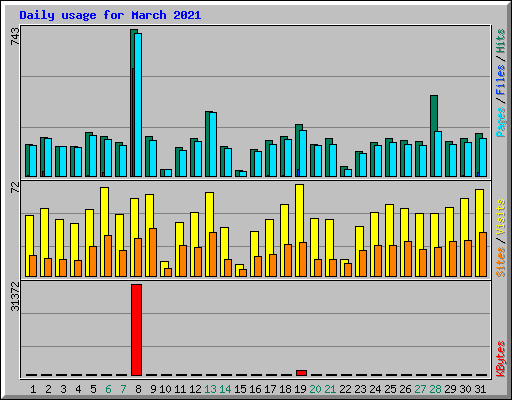This screenshot has height=400, width=512.
Task: Click the 743 hits axis label
Action: [x=15, y=36]
